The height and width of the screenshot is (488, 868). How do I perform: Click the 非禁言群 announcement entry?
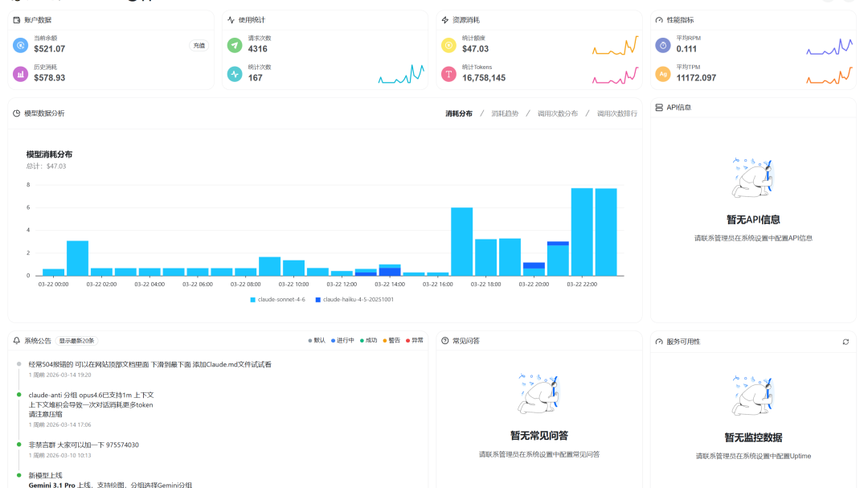point(84,445)
